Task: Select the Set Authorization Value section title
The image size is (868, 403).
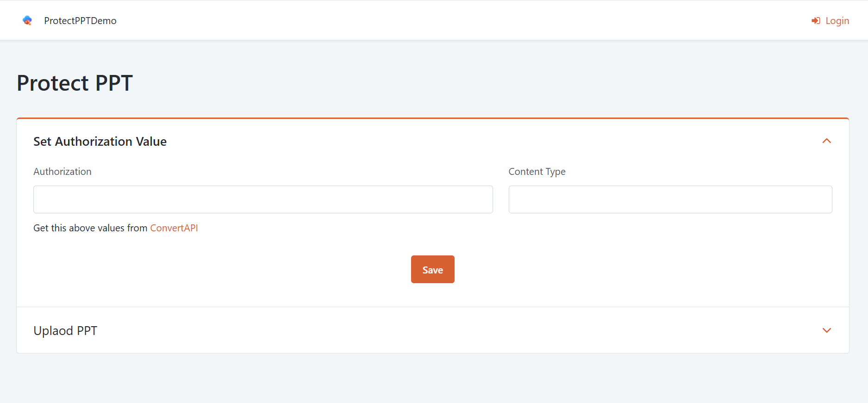Action: point(100,141)
